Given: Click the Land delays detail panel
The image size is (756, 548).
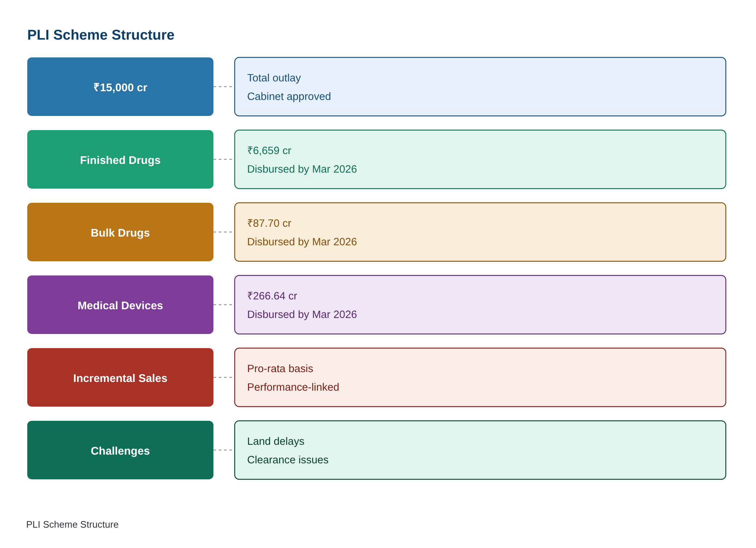Looking at the screenshot, I should click(x=480, y=450).
